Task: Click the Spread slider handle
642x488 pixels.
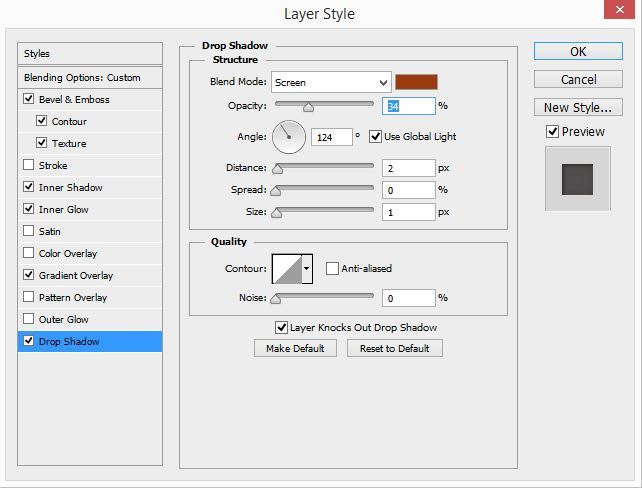Action: click(x=276, y=191)
